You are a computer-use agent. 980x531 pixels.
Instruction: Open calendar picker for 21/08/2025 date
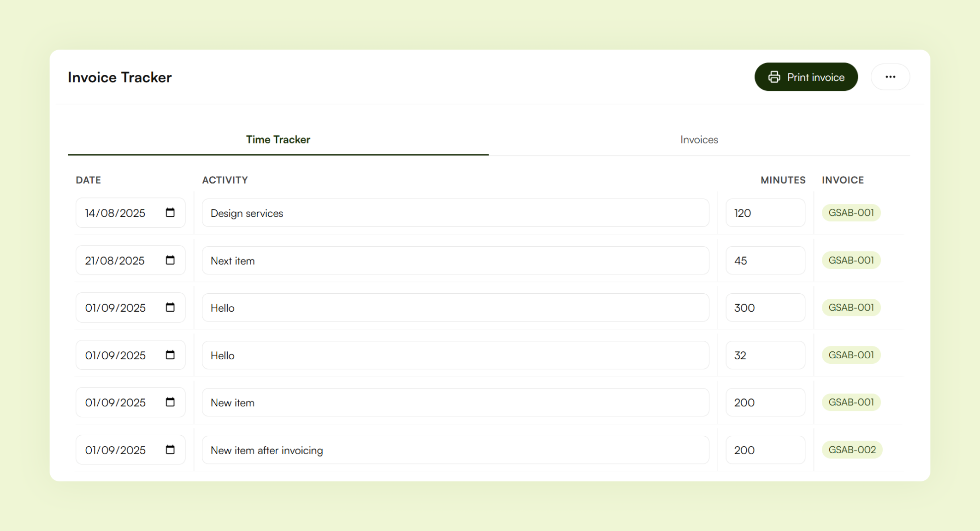[170, 260]
